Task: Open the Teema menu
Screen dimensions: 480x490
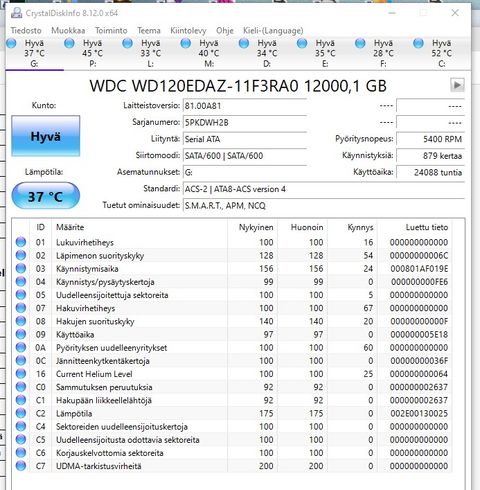Action: (x=149, y=31)
